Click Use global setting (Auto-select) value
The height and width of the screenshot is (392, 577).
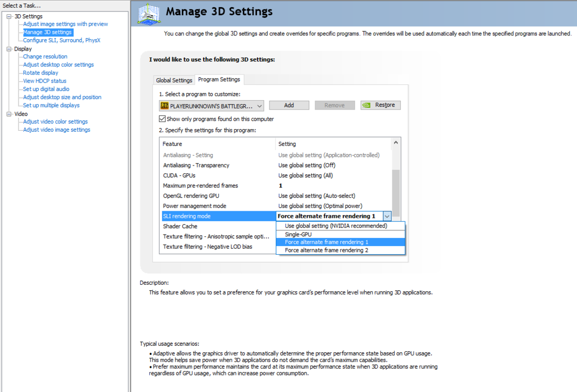click(316, 196)
